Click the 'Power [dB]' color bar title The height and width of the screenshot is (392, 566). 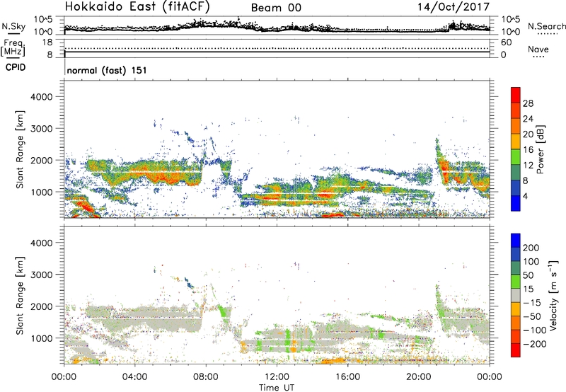[541, 149]
